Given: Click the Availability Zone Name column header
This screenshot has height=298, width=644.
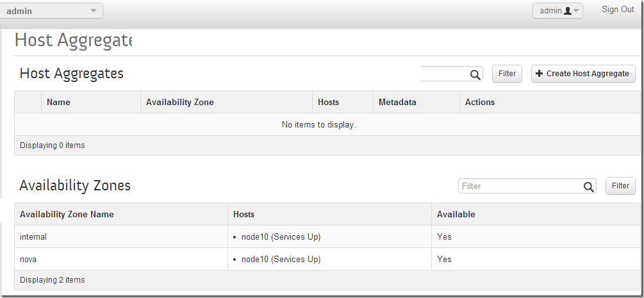Looking at the screenshot, I should pyautogui.click(x=67, y=214).
